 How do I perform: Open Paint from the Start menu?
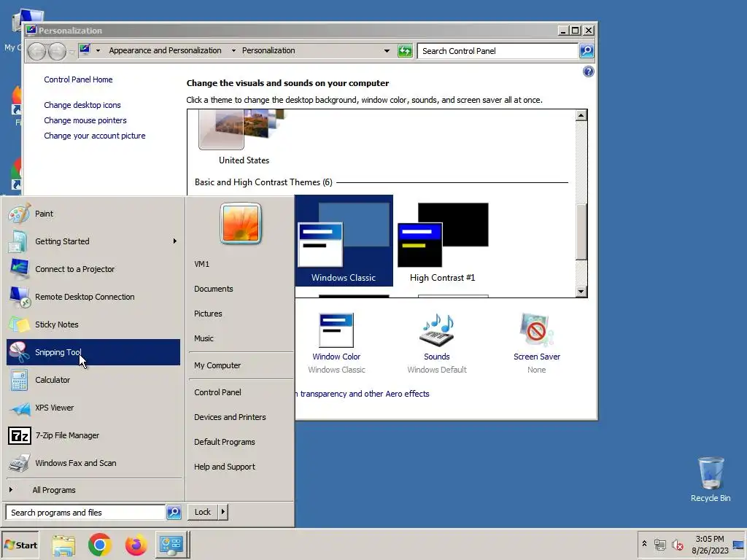[x=93, y=214]
